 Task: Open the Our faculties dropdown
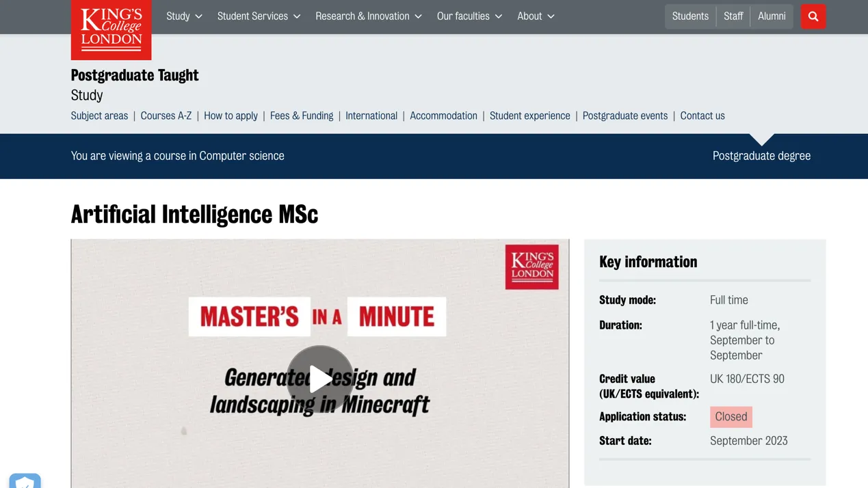tap(469, 16)
